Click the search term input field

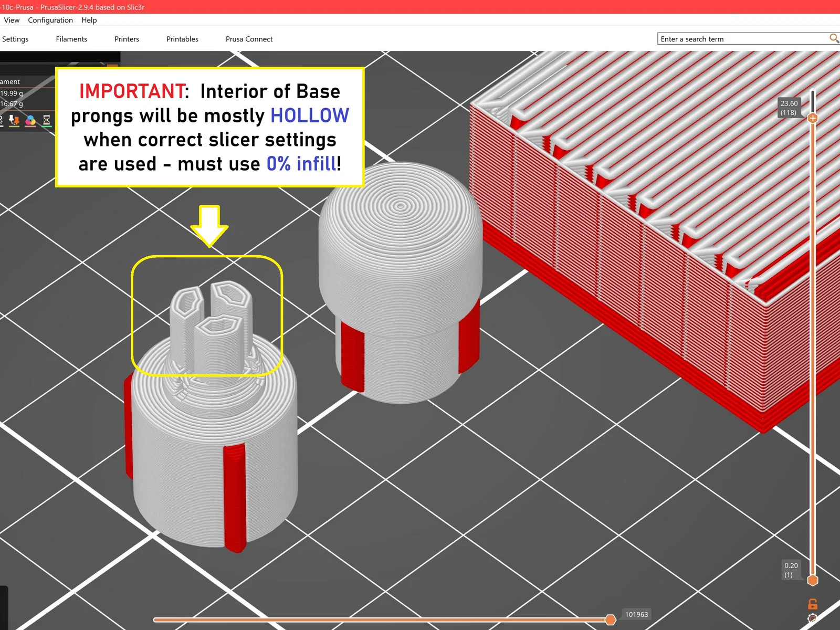click(743, 39)
